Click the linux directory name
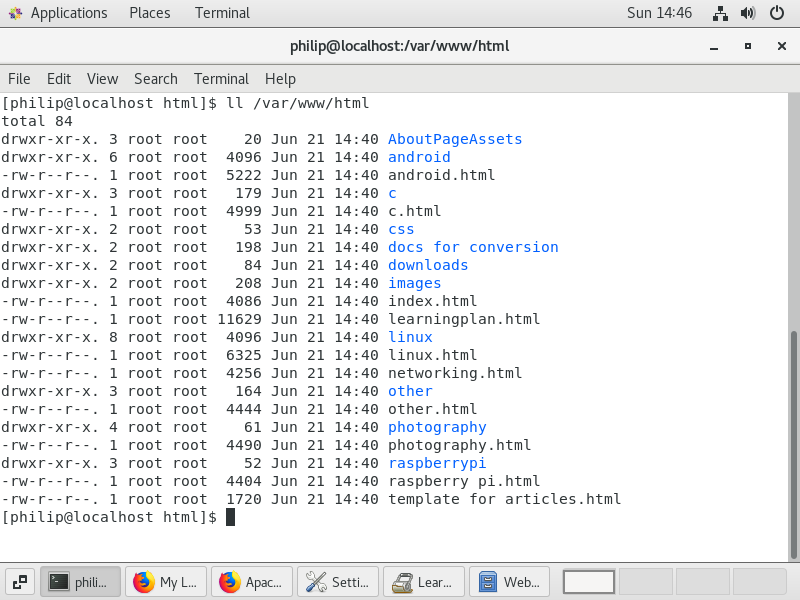Viewport: 800px width, 600px height. [410, 337]
